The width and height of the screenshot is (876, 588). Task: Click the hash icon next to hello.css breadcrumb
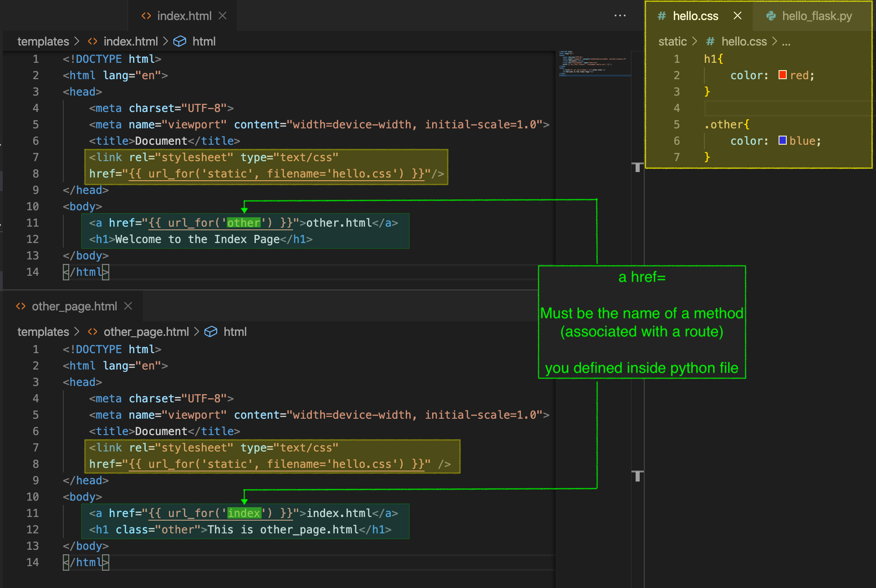711,41
